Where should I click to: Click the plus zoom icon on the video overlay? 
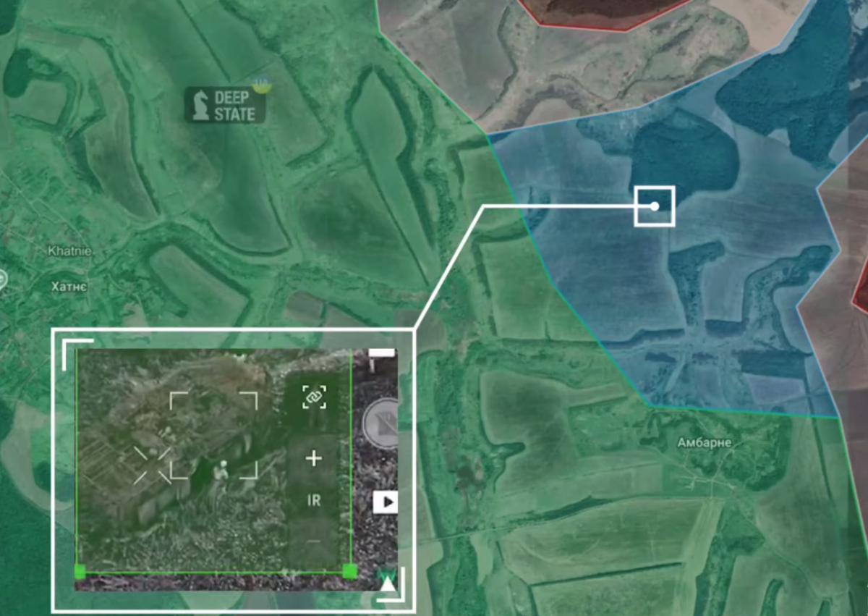click(x=312, y=457)
